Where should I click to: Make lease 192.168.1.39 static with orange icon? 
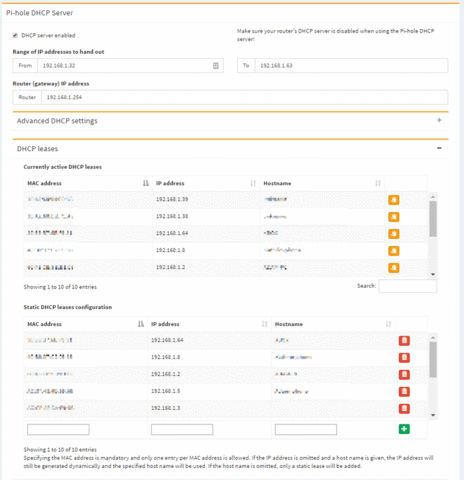[393, 200]
